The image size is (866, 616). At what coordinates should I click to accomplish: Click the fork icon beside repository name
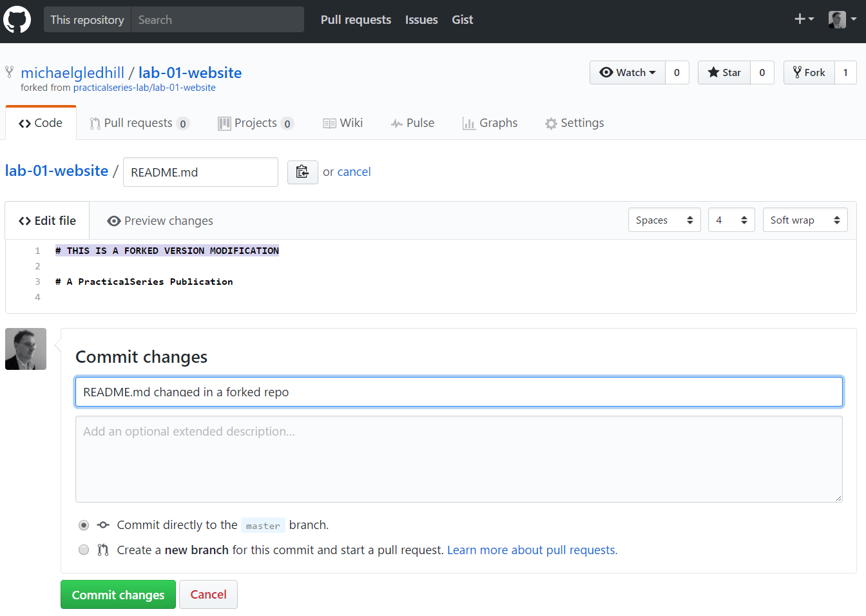click(9, 72)
